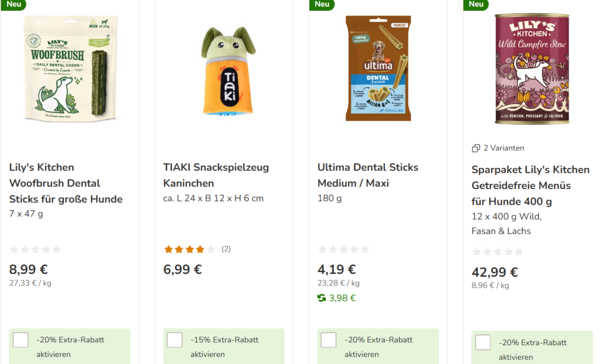Activate the Sparpaket -20% Extra-Rabatt checkbox

(483, 342)
